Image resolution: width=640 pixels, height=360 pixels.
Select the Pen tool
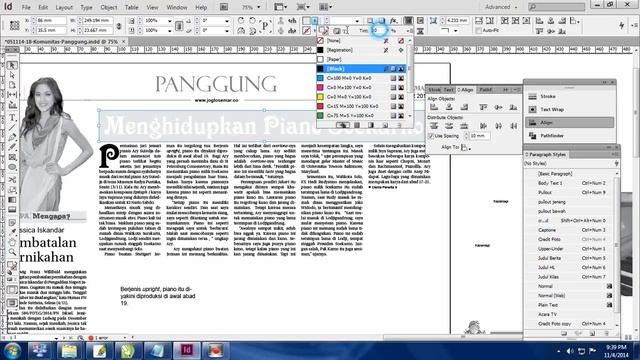(12, 138)
